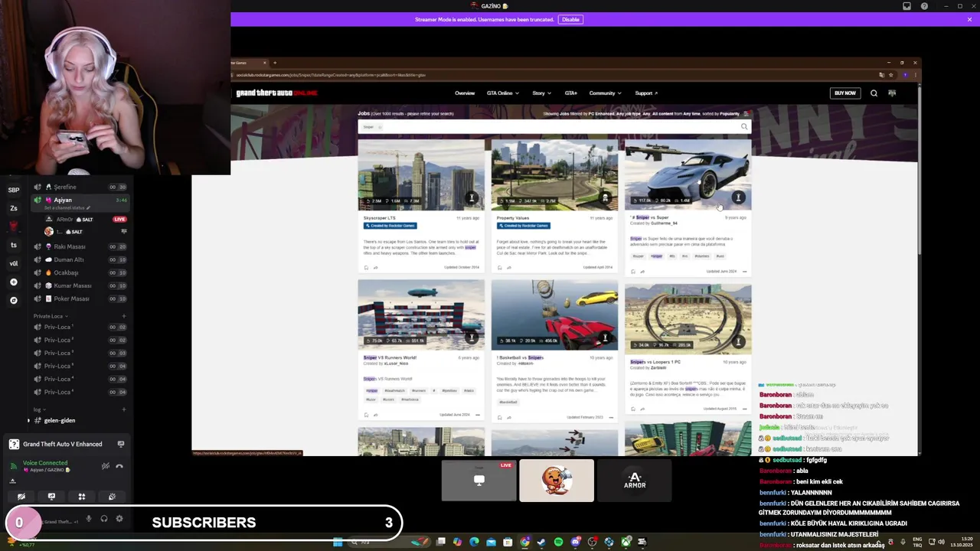
Task: Open the Sniper vs Super car thumbnail
Action: (688, 174)
